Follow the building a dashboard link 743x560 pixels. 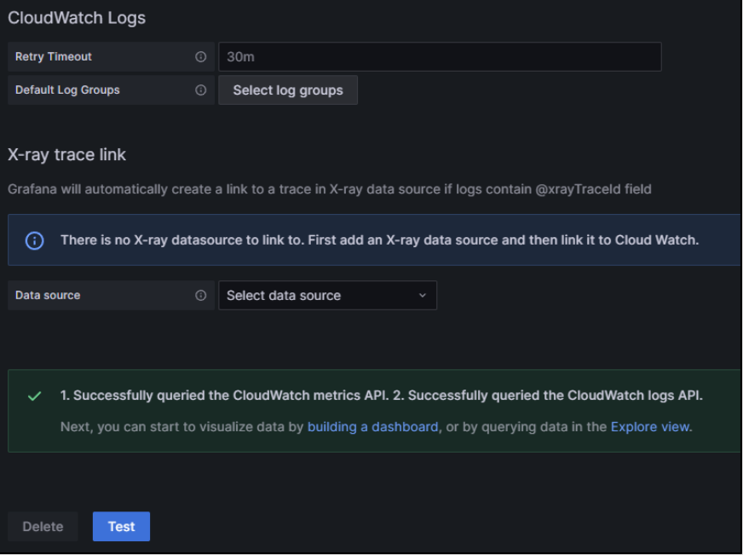click(373, 427)
